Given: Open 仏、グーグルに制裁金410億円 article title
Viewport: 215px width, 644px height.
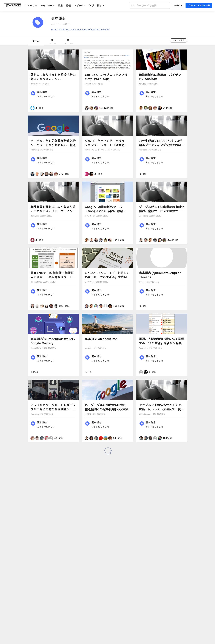Looking at the screenshot, I should [x=107, y=407].
